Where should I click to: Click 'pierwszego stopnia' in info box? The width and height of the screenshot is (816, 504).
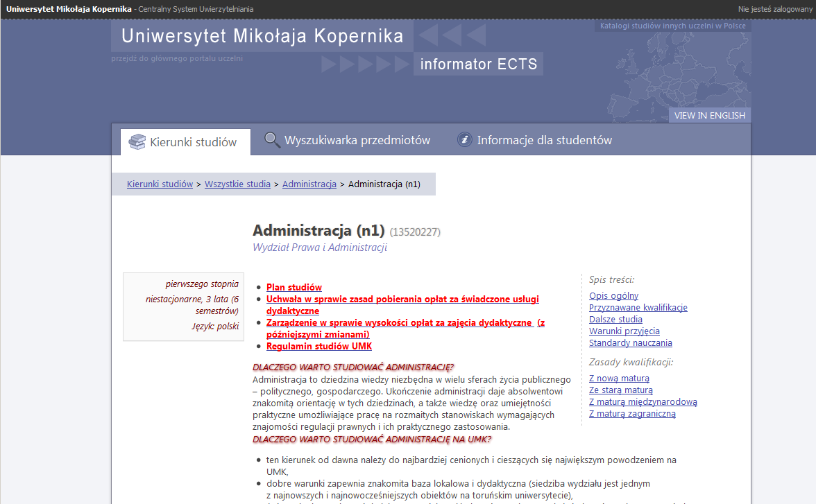(x=202, y=284)
